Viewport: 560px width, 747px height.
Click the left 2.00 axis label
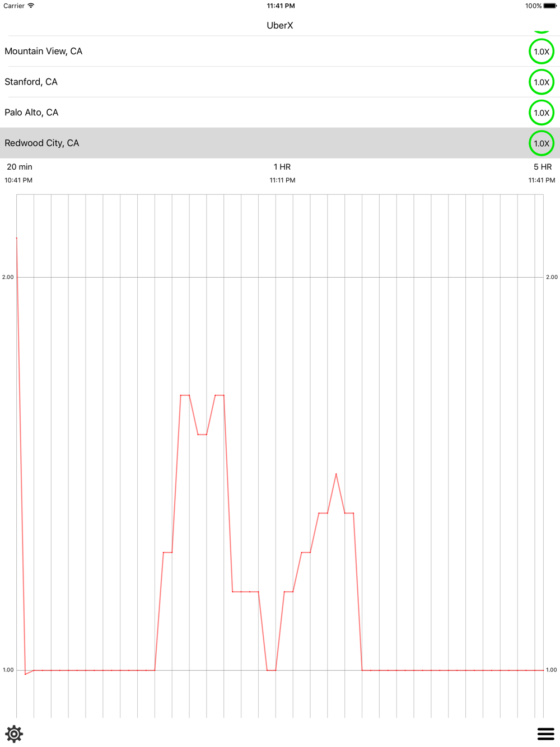(8, 277)
